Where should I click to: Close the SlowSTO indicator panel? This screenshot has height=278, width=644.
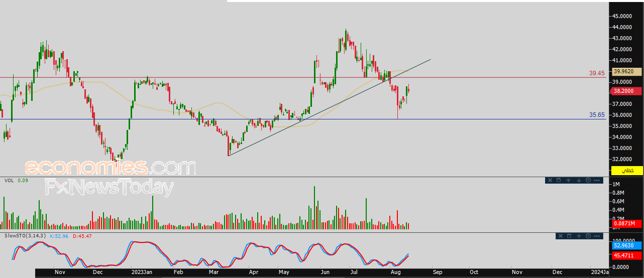pos(560,236)
